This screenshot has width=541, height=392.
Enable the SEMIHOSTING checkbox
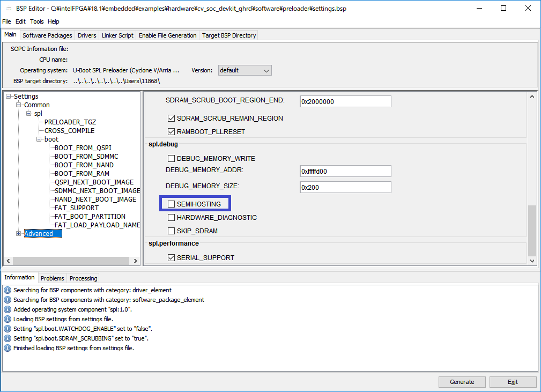[x=171, y=203]
